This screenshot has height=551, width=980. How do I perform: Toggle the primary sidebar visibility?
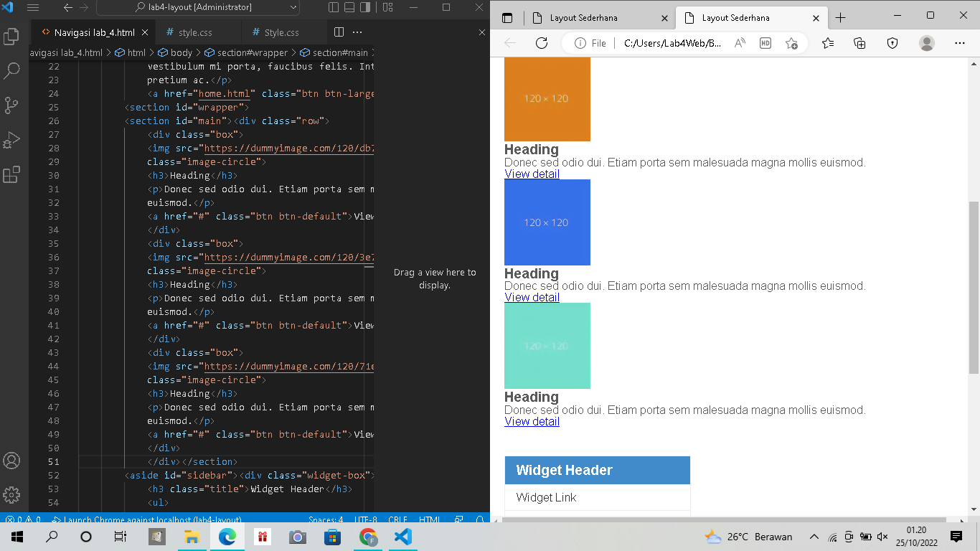click(332, 6)
